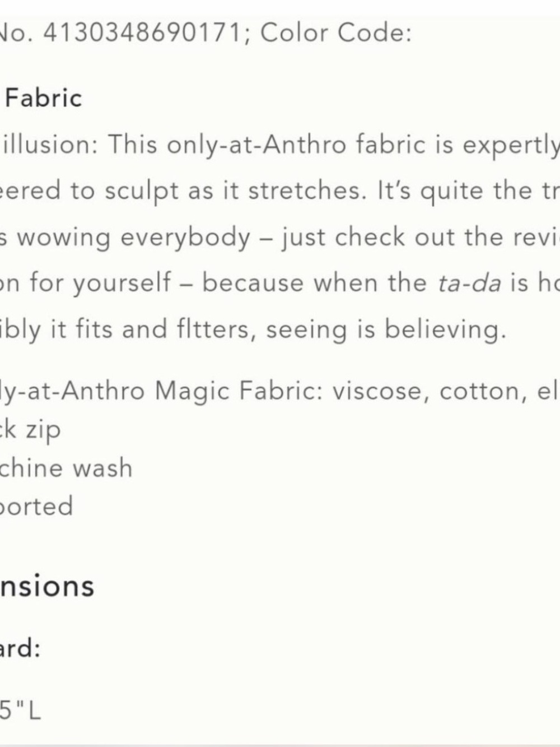Click the Imported bullet line
Screen dimensions: 560x747
pyautogui.click(x=36, y=507)
